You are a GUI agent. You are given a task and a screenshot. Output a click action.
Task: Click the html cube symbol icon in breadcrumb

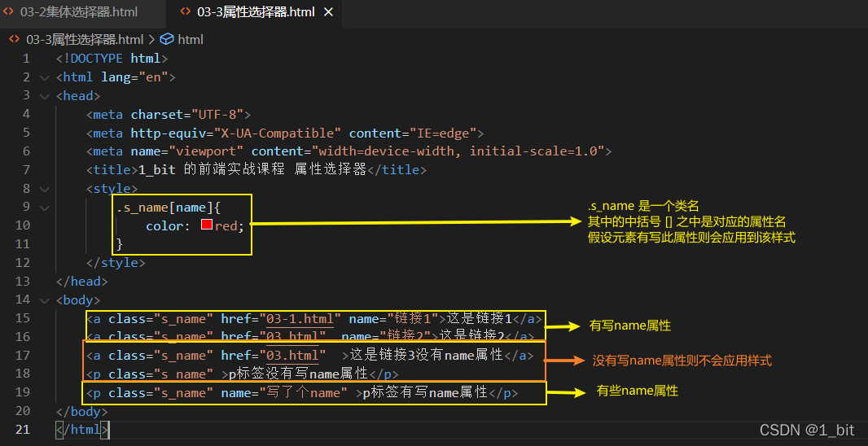[166, 39]
